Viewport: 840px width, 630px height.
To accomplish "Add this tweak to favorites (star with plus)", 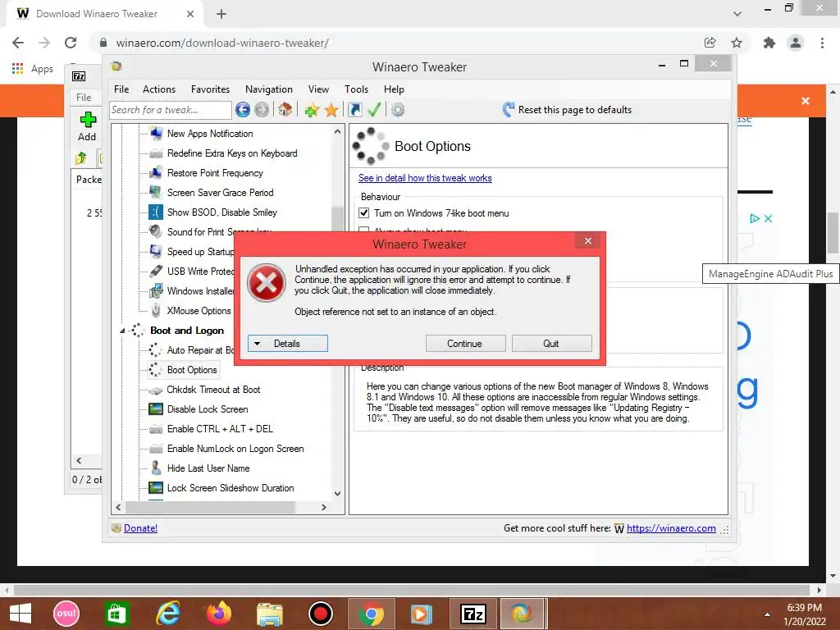I will (312, 110).
